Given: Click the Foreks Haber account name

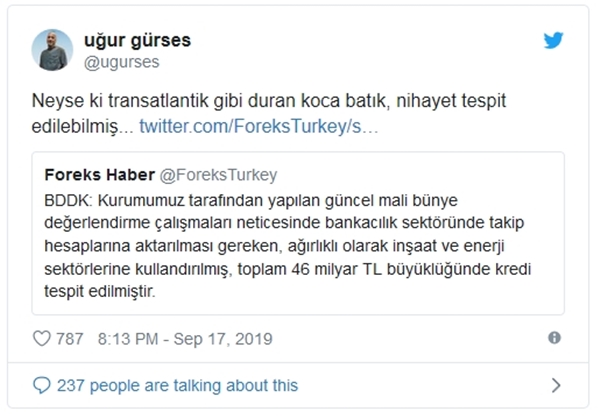Looking at the screenshot, I should point(96,174).
